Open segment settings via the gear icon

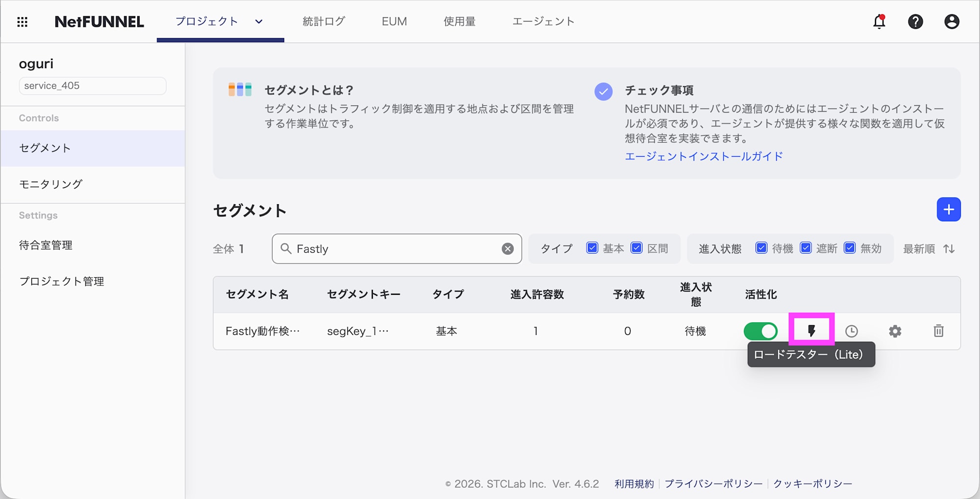point(895,331)
